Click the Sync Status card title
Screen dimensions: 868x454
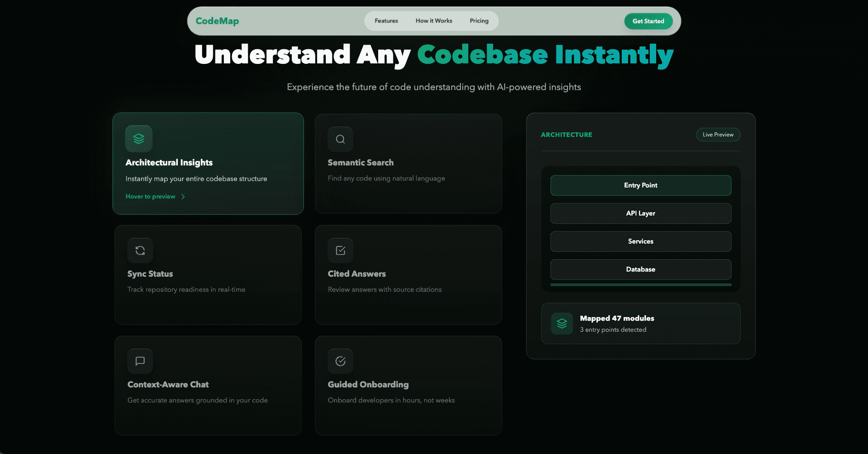point(150,274)
